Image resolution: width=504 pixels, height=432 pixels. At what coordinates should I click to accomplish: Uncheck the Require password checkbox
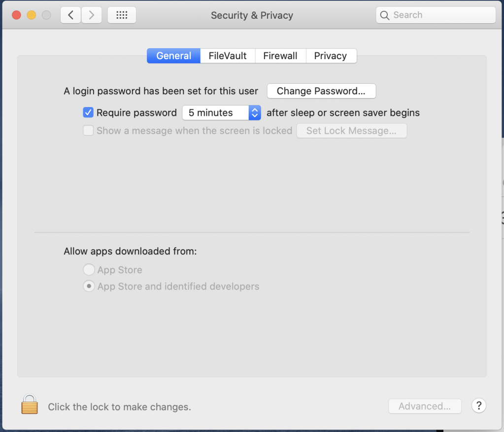(x=88, y=113)
